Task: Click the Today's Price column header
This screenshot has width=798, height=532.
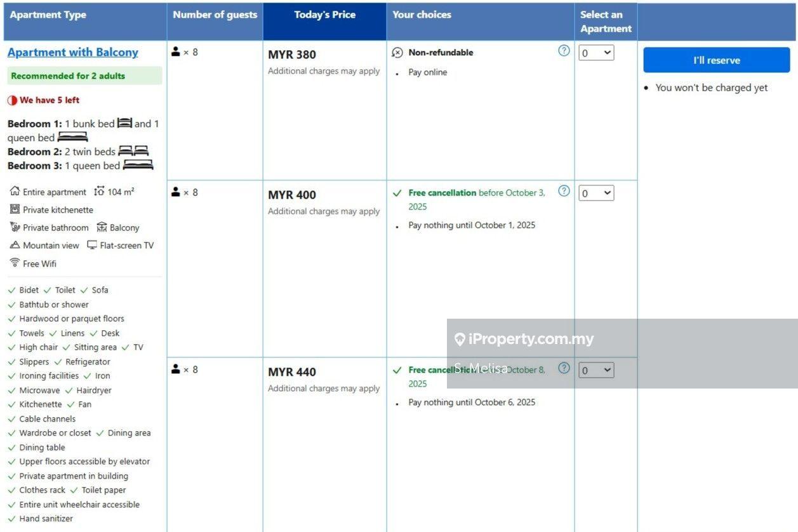Action: pos(324,15)
